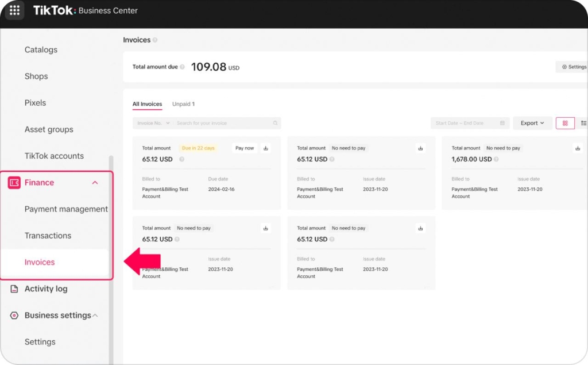Enable the card grid view
588x365 pixels.
pyautogui.click(x=565, y=122)
